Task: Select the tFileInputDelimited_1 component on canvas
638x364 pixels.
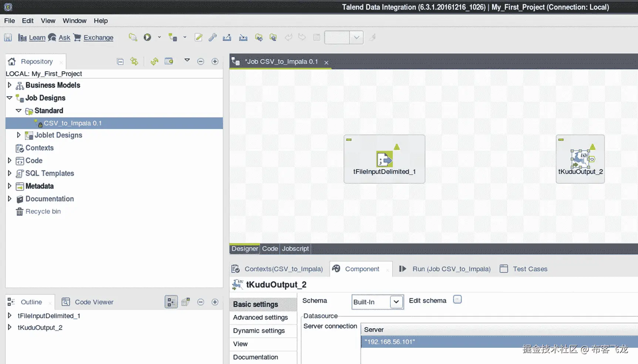Action: pyautogui.click(x=384, y=159)
